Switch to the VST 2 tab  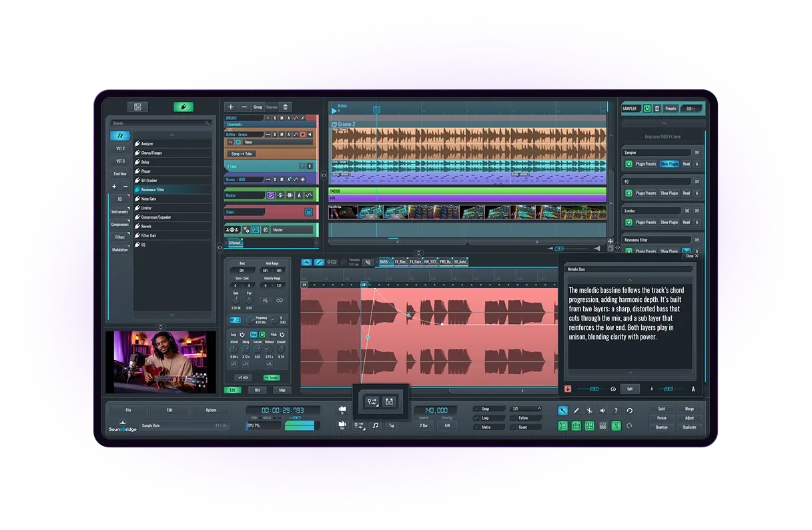pos(120,149)
